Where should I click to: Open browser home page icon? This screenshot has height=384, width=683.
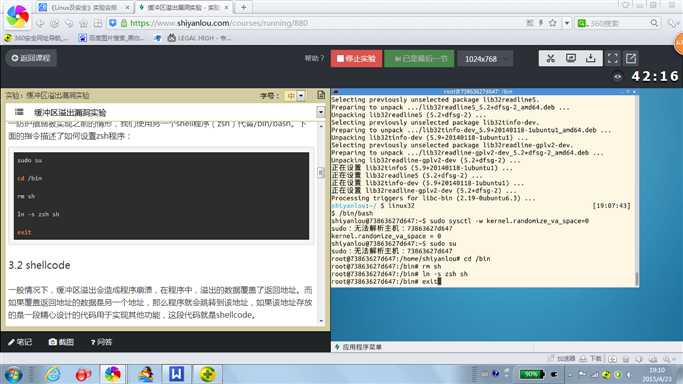click(x=83, y=23)
